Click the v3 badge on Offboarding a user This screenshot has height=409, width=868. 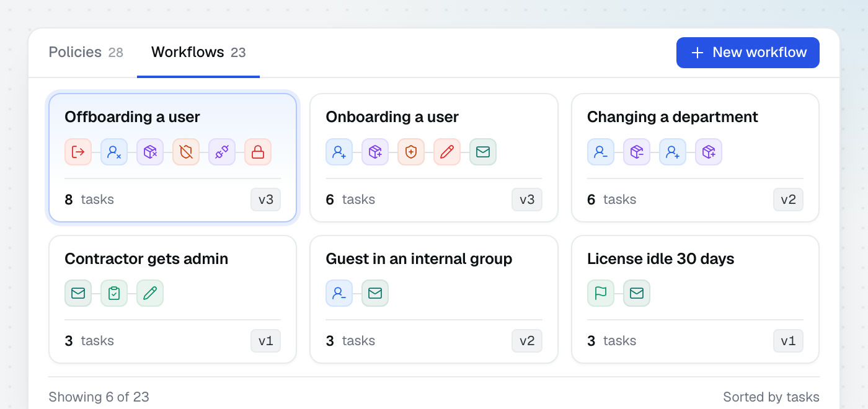(266, 200)
